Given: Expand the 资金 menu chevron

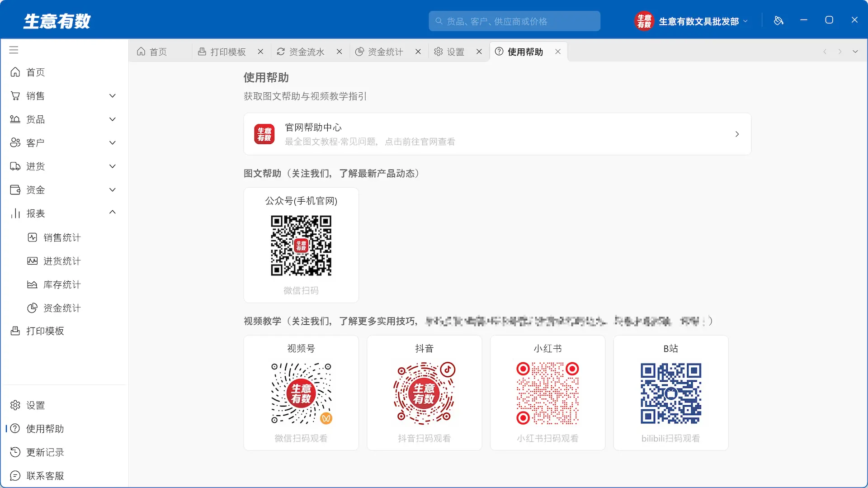Looking at the screenshot, I should point(113,190).
